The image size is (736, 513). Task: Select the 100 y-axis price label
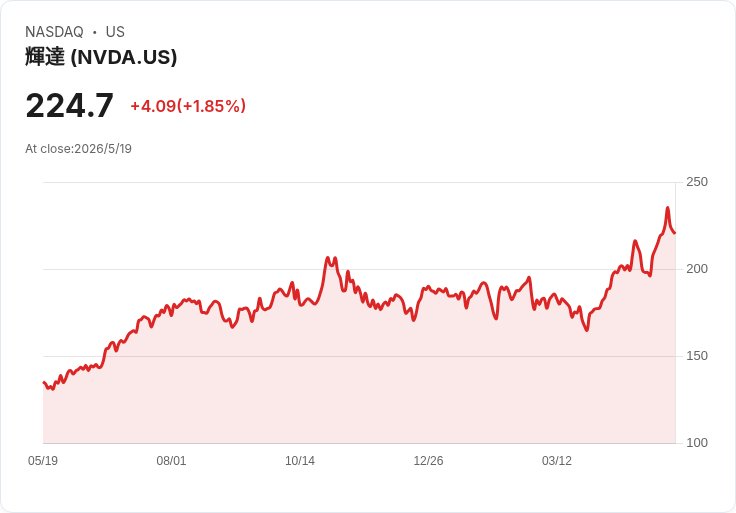tap(697, 443)
